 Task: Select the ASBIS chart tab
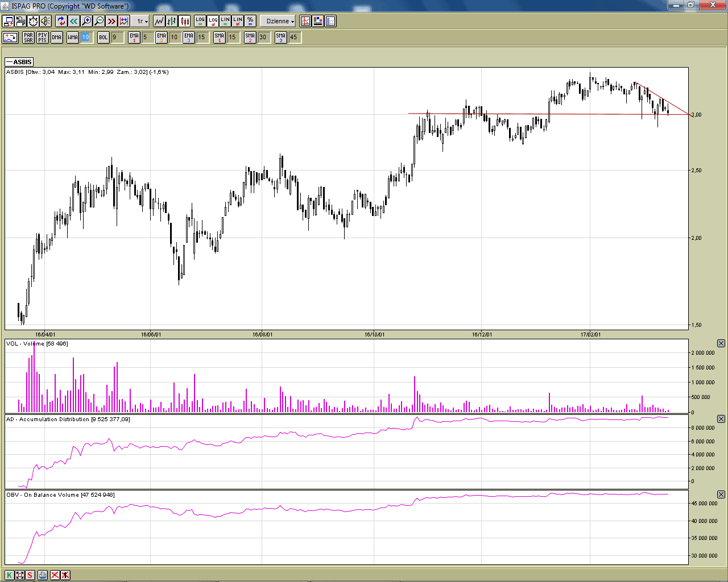click(19, 62)
